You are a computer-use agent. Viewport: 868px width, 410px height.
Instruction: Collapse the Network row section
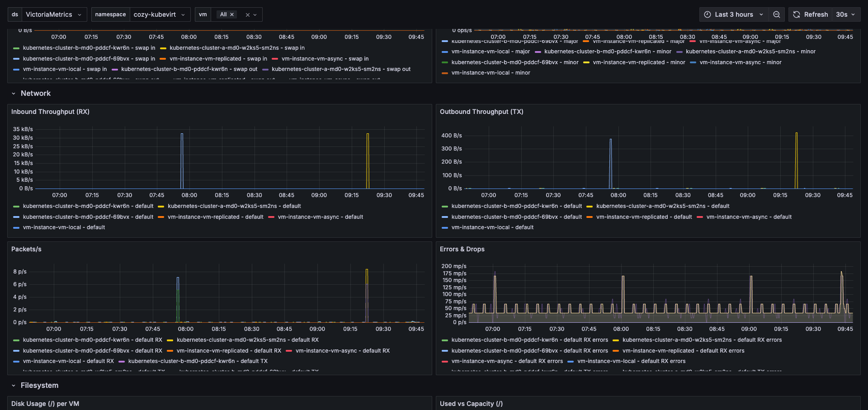(14, 94)
